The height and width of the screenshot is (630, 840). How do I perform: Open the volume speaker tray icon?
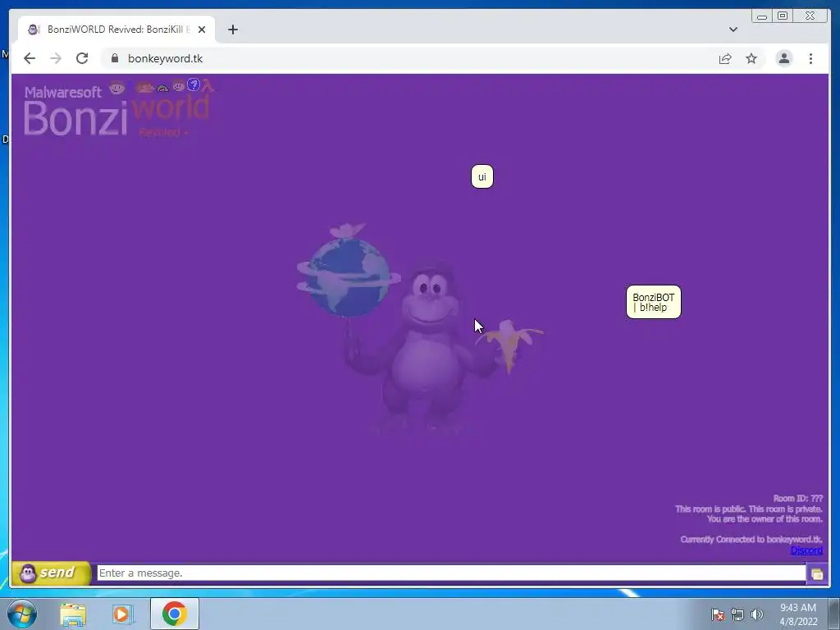pyautogui.click(x=757, y=614)
